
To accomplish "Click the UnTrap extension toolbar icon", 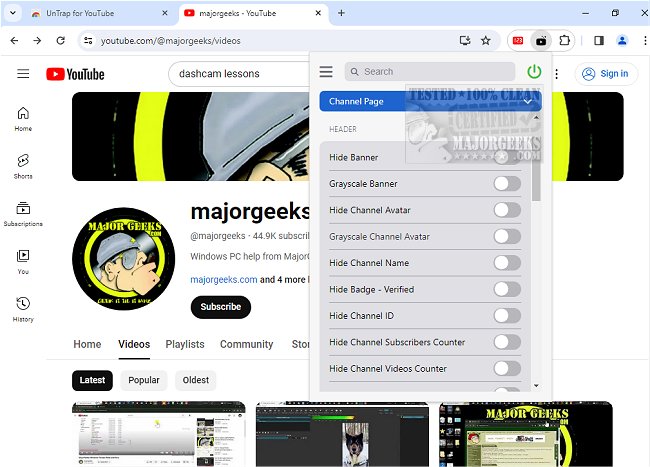I will pyautogui.click(x=541, y=41).
